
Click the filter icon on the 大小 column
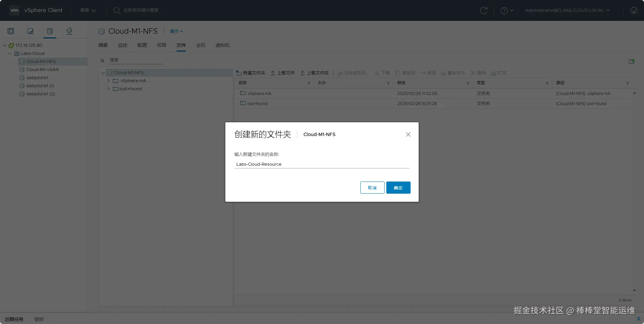tap(388, 83)
